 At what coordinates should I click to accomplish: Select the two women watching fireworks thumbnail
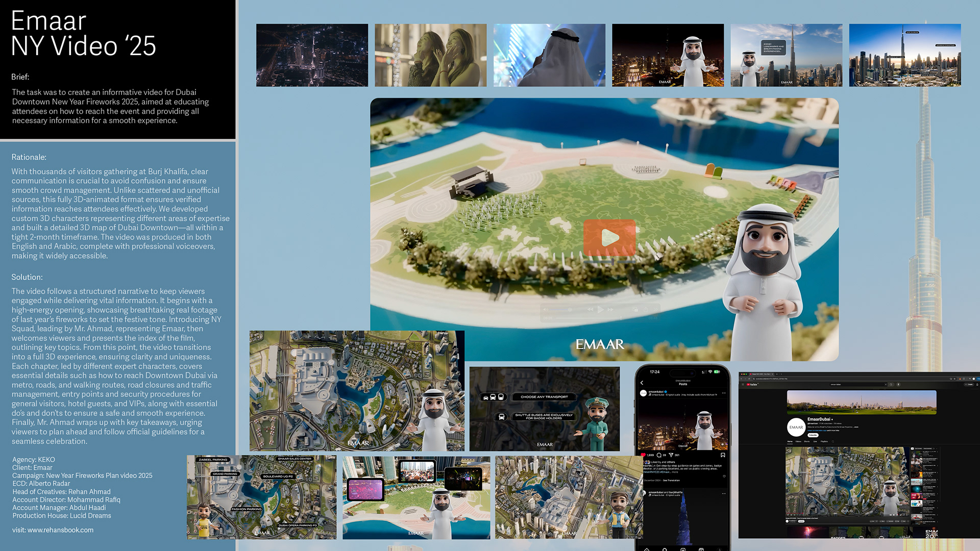point(430,55)
